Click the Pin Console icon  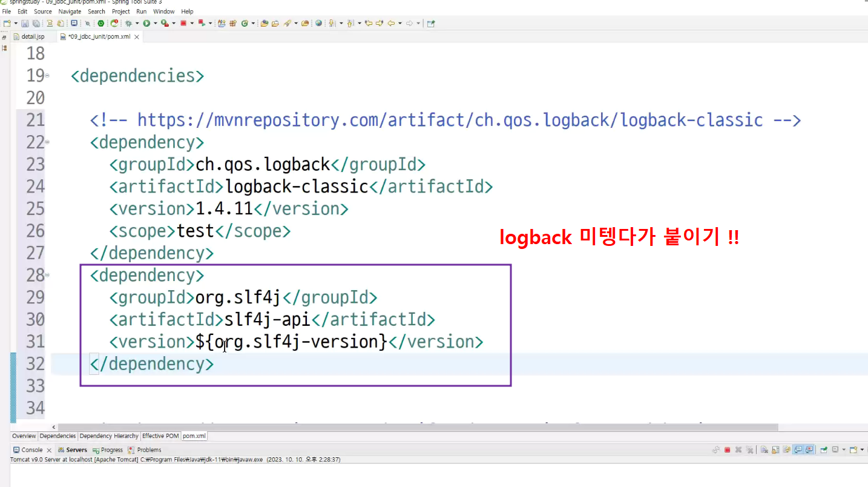tap(824, 450)
